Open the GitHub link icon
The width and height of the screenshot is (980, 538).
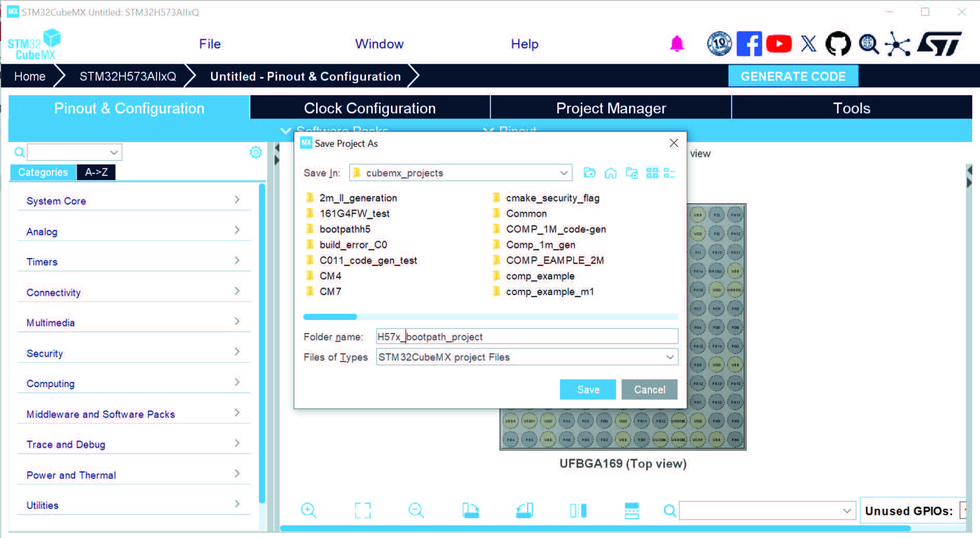coord(838,44)
